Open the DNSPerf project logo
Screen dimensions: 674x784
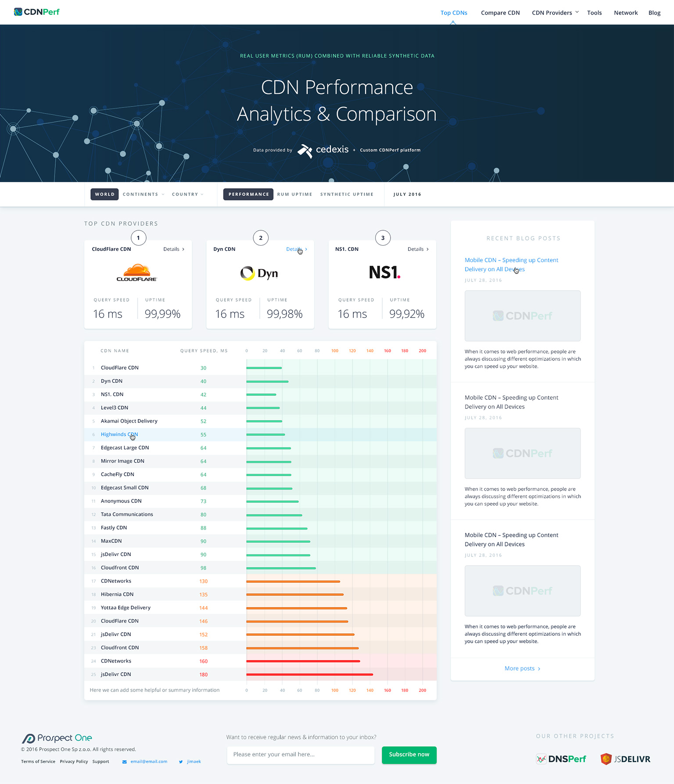click(x=561, y=759)
